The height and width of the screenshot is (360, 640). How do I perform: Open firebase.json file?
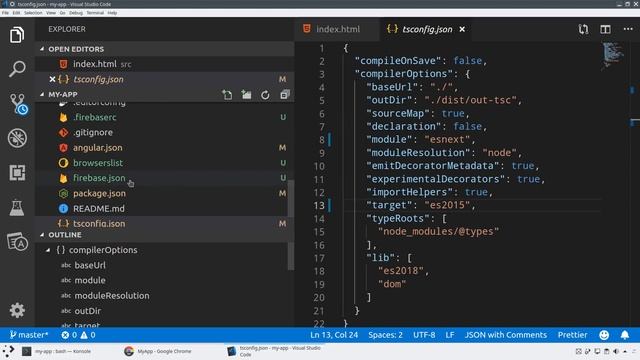coord(164,178)
